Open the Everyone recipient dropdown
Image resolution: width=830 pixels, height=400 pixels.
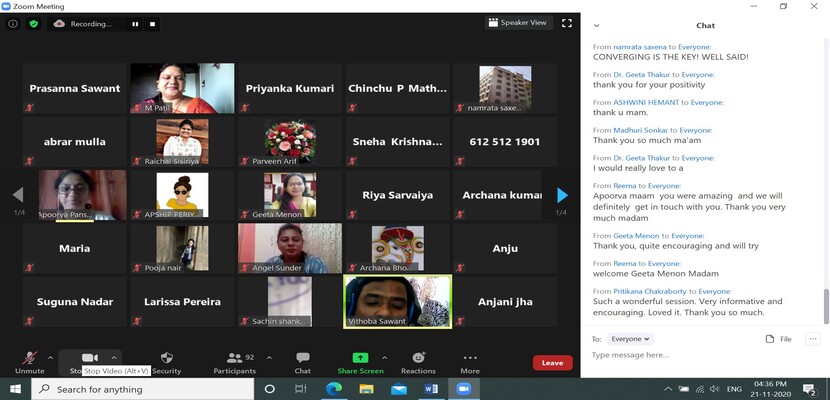tap(631, 339)
